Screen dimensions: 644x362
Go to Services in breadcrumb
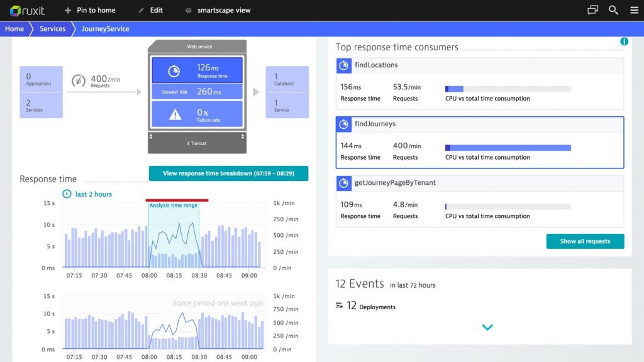pos(53,29)
